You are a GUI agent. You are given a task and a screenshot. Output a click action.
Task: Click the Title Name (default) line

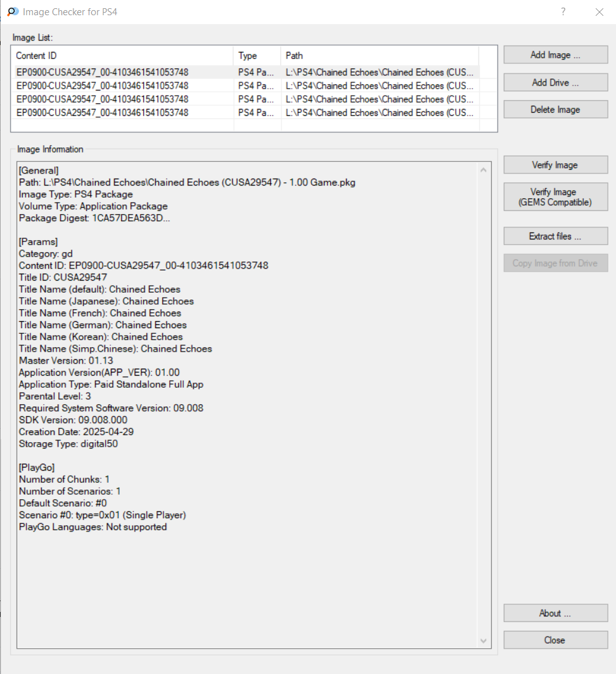(99, 289)
